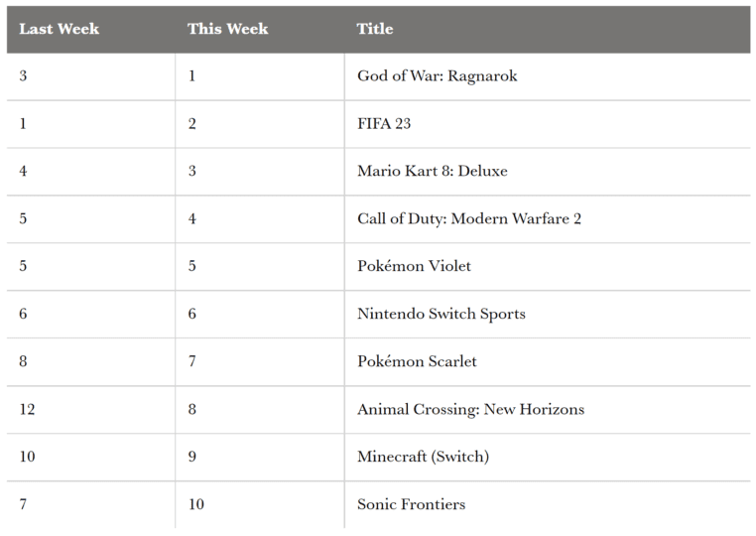The width and height of the screenshot is (756, 536).
Task: Click 'Call of Duty: Modern Warfare 2'
Action: pyautogui.click(x=469, y=219)
